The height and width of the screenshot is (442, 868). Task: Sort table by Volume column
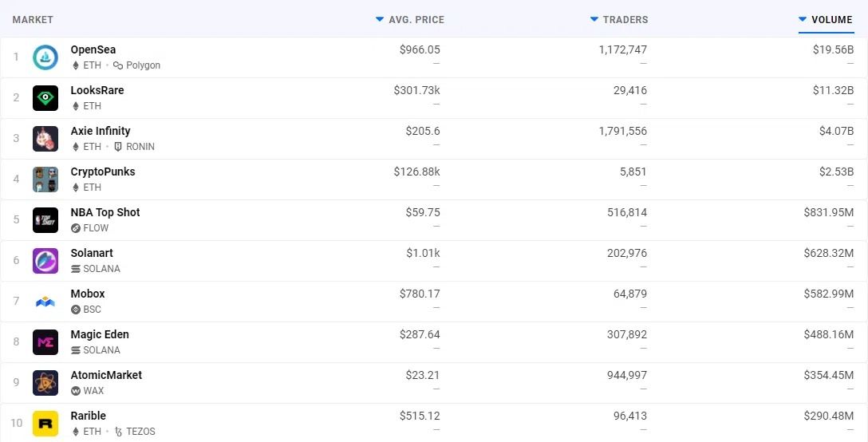(831, 20)
